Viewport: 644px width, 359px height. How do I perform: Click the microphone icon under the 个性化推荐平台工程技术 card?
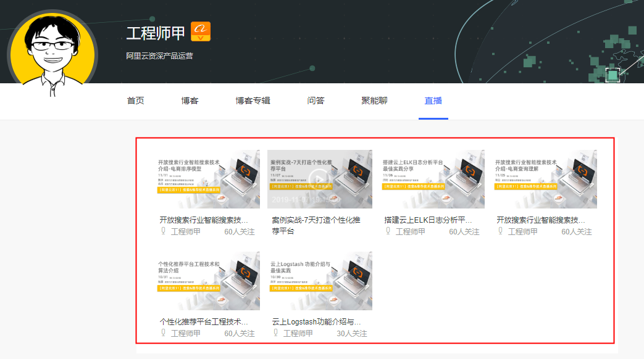click(x=164, y=332)
